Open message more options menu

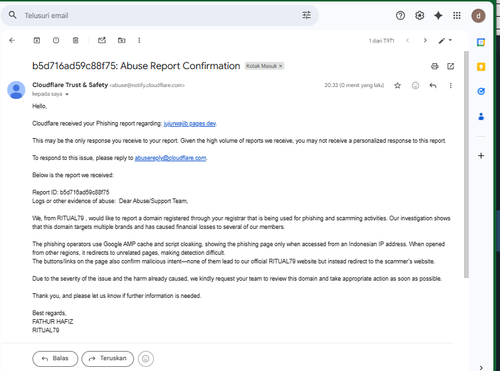click(451, 86)
